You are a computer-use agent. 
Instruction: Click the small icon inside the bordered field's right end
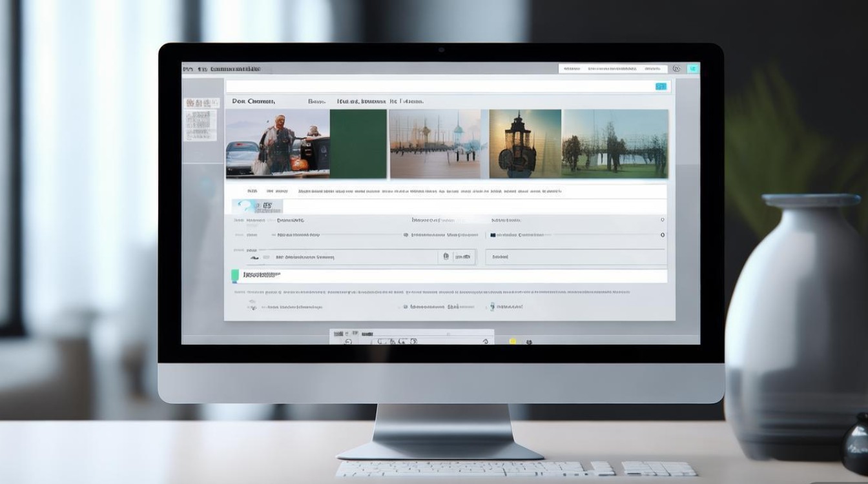click(x=446, y=257)
